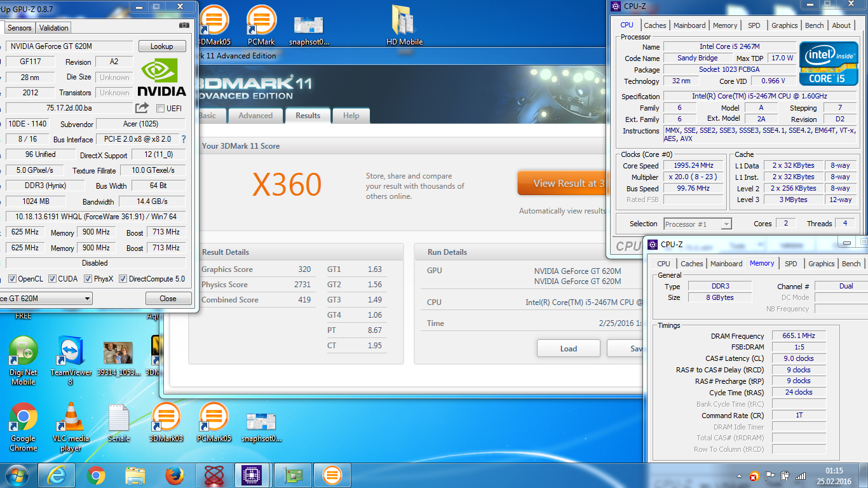Image resolution: width=868 pixels, height=488 pixels.
Task: Click the GPU-Z screenshot camera icon
Action: (184, 25)
